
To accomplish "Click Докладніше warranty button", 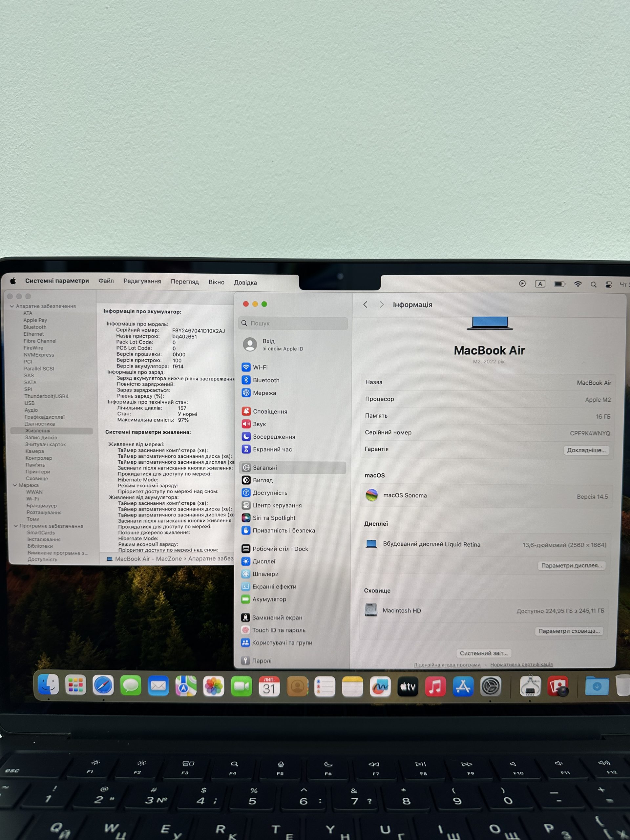I will coord(586,450).
